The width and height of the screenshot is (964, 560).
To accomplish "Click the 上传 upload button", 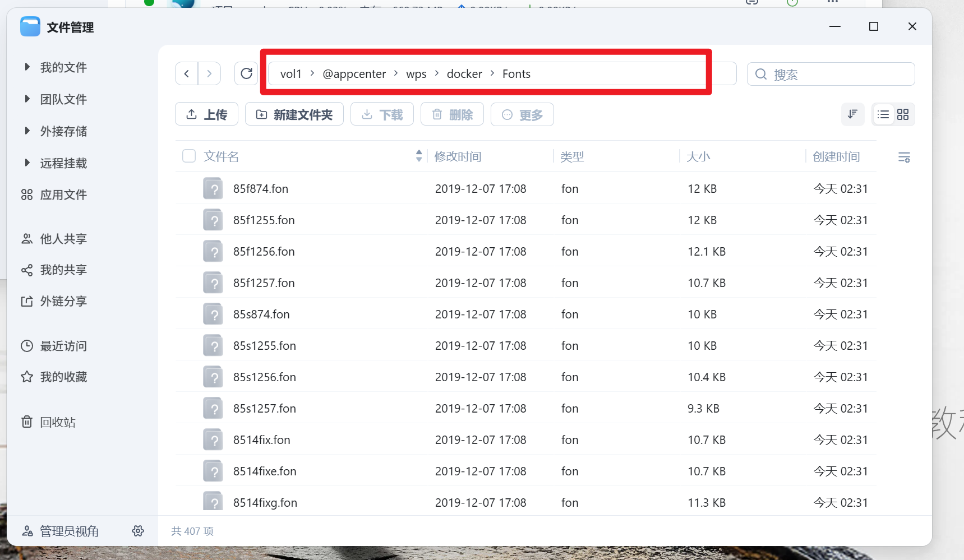I will [x=207, y=114].
